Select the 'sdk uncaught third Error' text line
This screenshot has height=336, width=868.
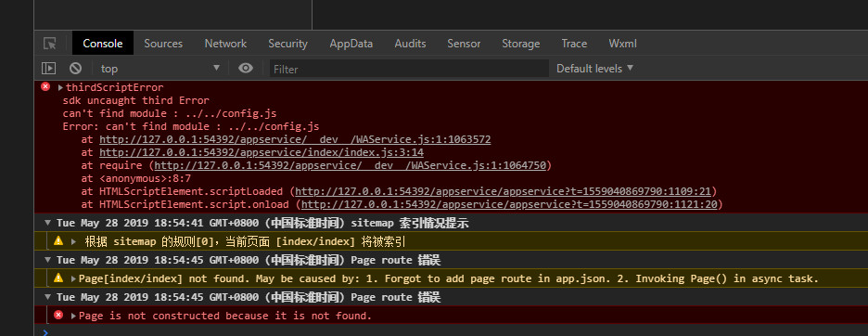136,101
